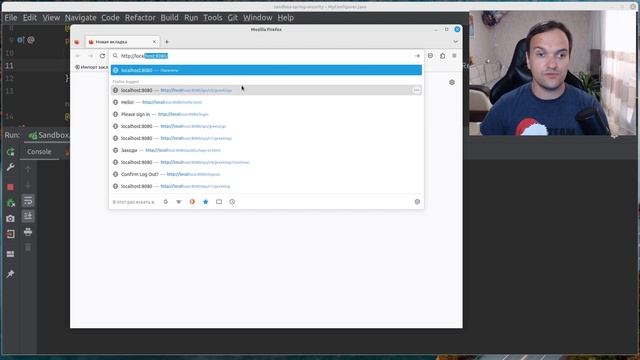640x360 pixels.
Task: Click the import bookmarks item in the bookmarks bar
Action: (x=91, y=67)
